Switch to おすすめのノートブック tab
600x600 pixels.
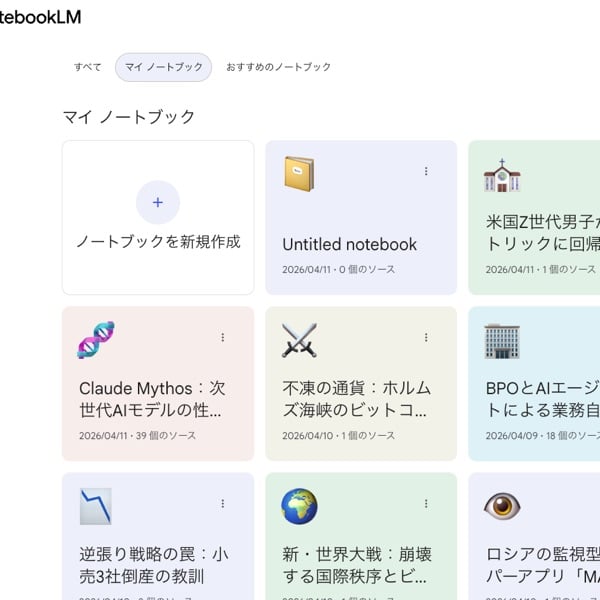click(278, 67)
